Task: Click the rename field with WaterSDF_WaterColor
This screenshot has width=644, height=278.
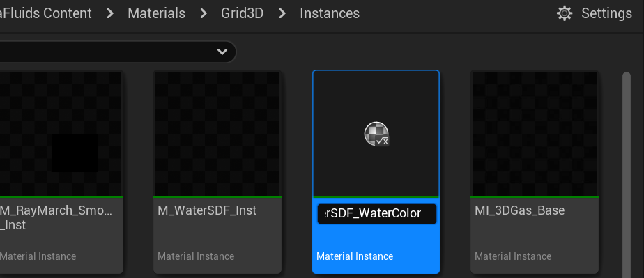Action: click(x=376, y=213)
